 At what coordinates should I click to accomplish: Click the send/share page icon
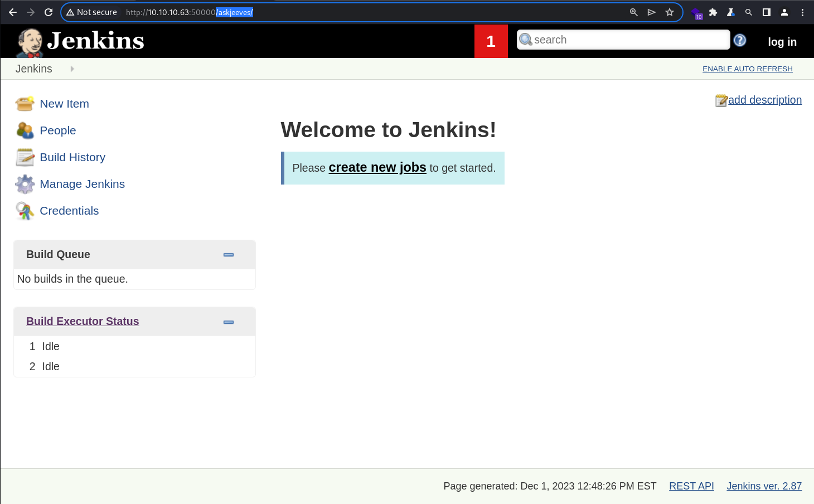coord(651,12)
